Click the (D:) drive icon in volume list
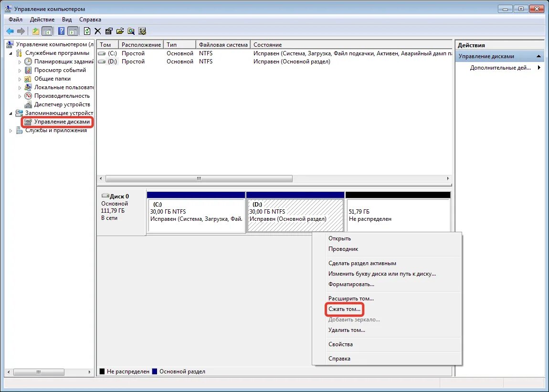 click(102, 62)
